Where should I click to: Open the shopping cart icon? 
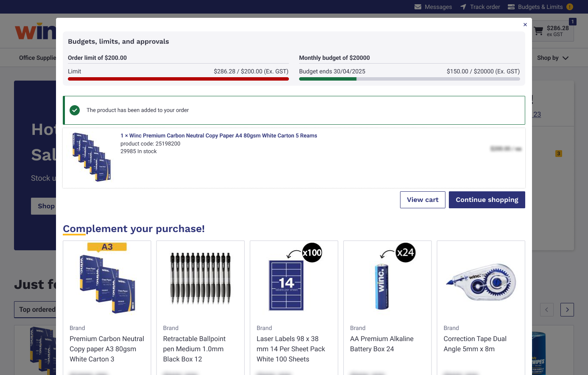[538, 31]
